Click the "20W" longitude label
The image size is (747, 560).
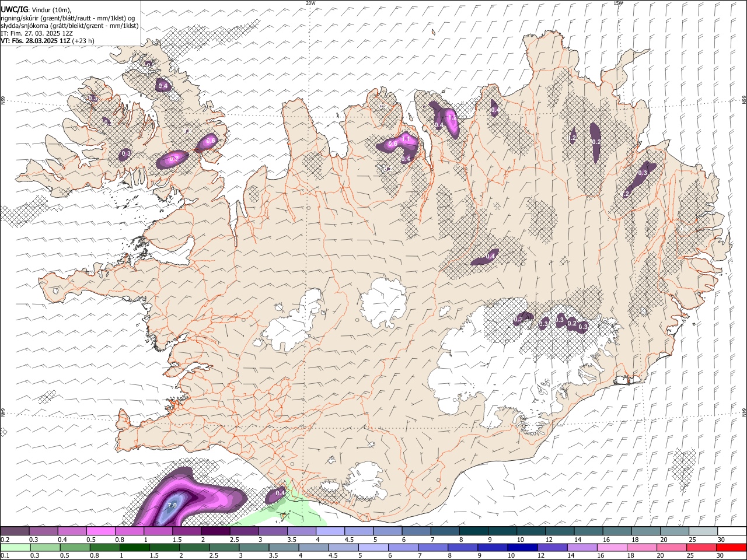pos(310,3)
